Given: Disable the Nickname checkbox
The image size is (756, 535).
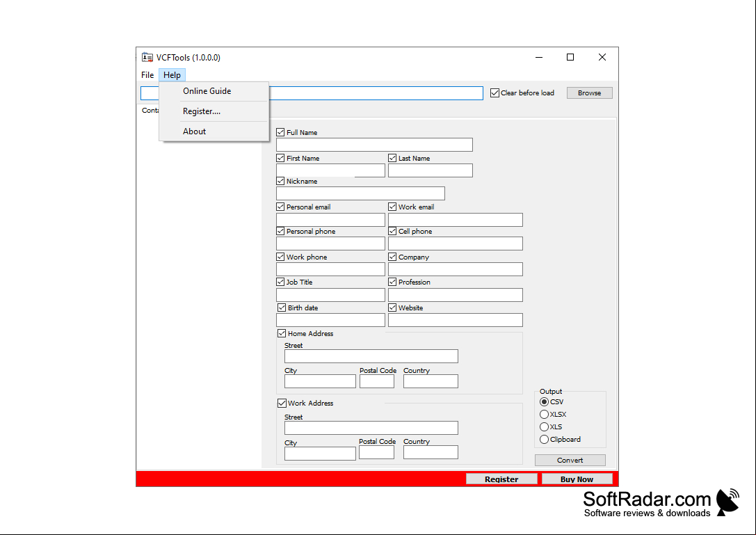Looking at the screenshot, I should point(280,182).
